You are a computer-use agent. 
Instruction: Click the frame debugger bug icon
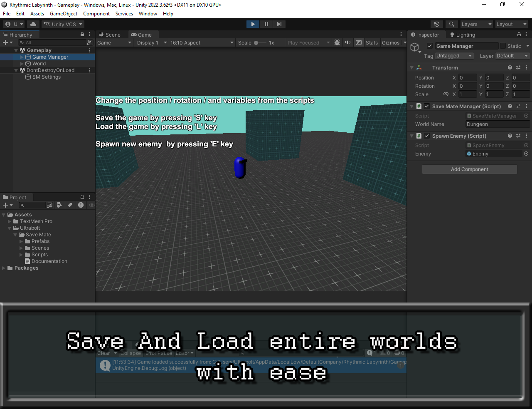tap(337, 42)
